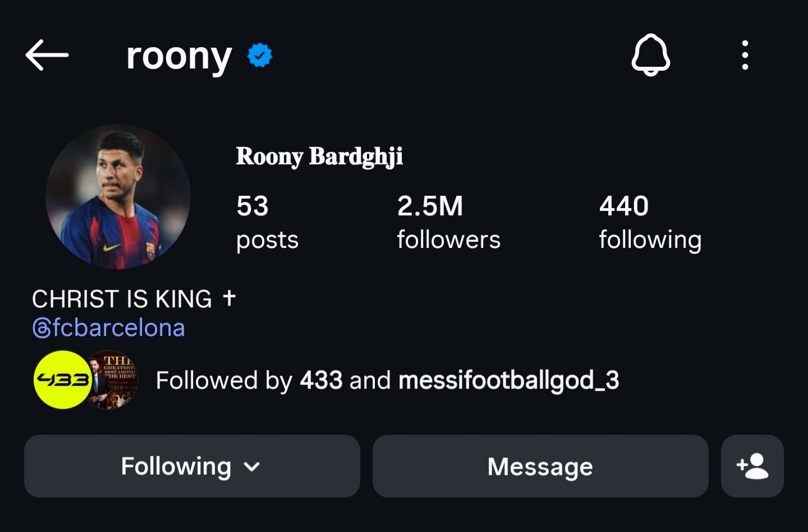
Task: Tap the back arrow icon
Action: click(x=47, y=55)
